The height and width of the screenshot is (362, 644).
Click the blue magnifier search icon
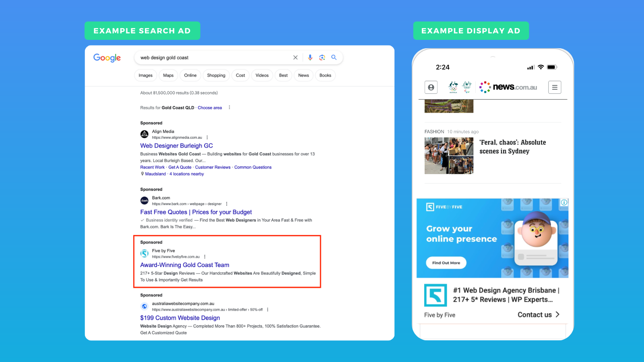pyautogui.click(x=334, y=58)
